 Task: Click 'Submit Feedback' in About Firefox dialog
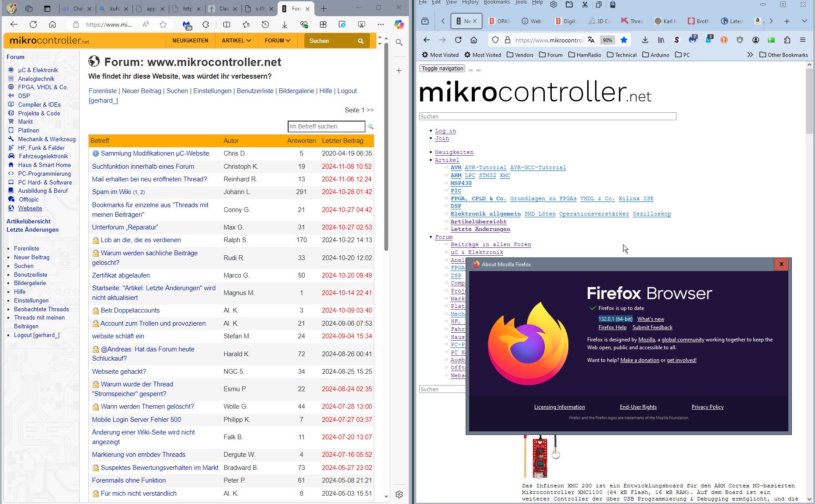tap(652, 327)
